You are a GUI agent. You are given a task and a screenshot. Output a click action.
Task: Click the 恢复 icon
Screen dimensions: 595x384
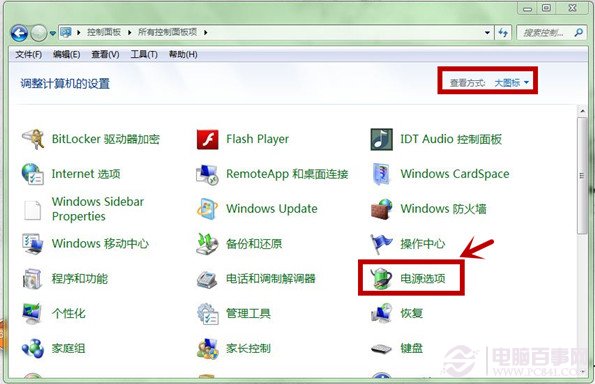[x=381, y=314]
